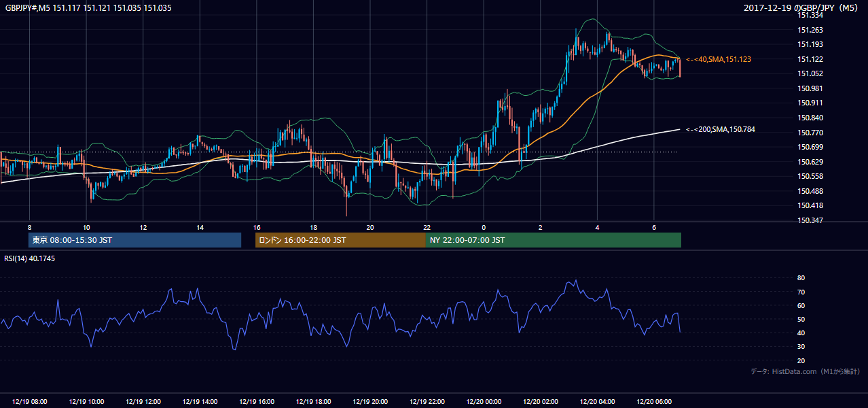This screenshot has height=408, width=868.
Task: Click the 12/19 18:00 date label
Action: point(313,402)
